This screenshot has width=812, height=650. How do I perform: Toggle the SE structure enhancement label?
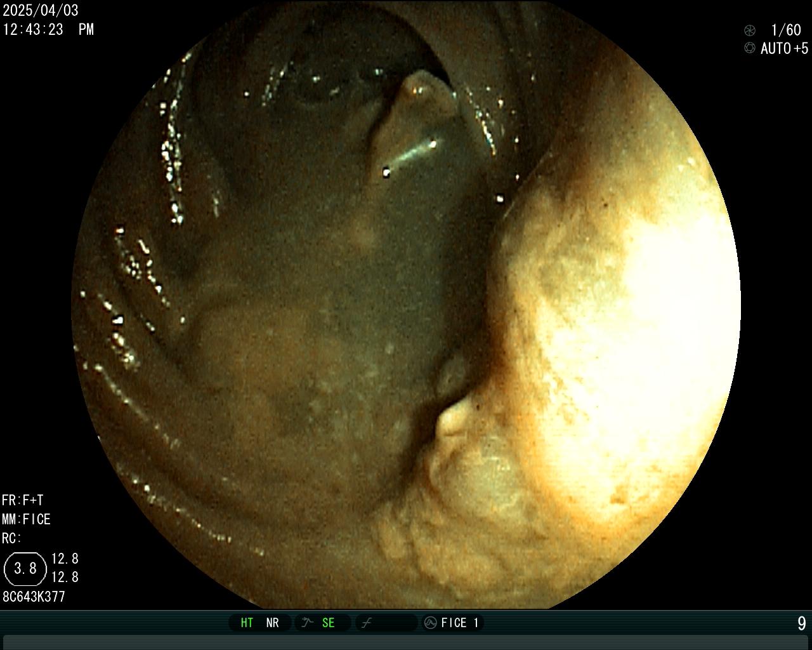(328, 623)
